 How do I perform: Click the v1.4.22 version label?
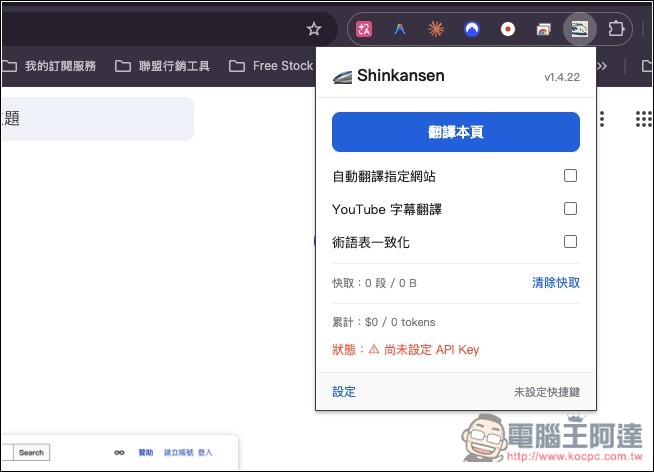pos(562,77)
